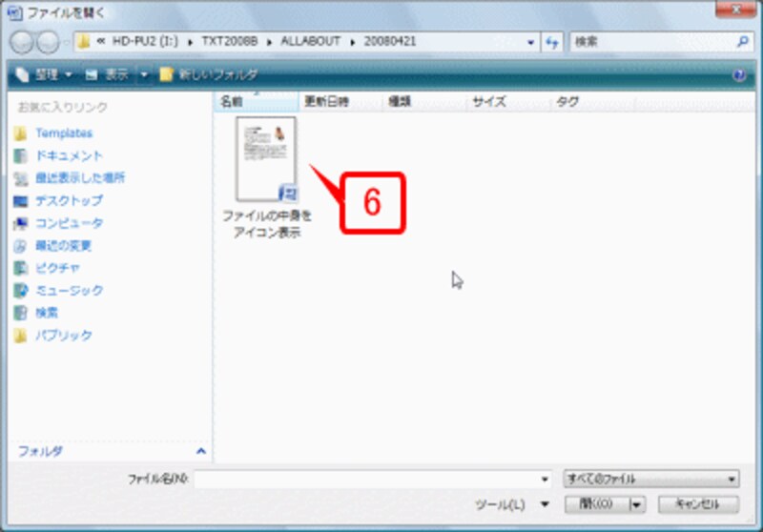Click the 最近の変更 sidebar icon
This screenshot has height=532, width=763.
click(20, 246)
